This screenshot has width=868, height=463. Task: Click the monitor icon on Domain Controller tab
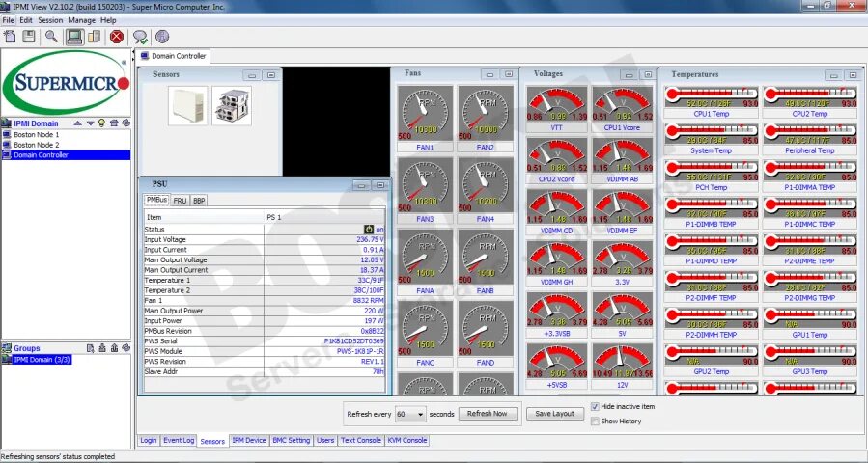point(145,56)
